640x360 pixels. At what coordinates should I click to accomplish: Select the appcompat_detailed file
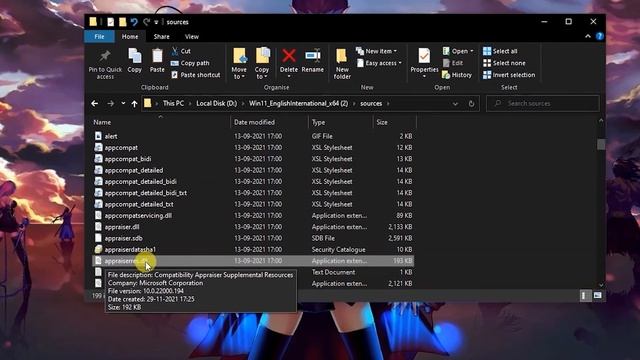tap(253, 170)
